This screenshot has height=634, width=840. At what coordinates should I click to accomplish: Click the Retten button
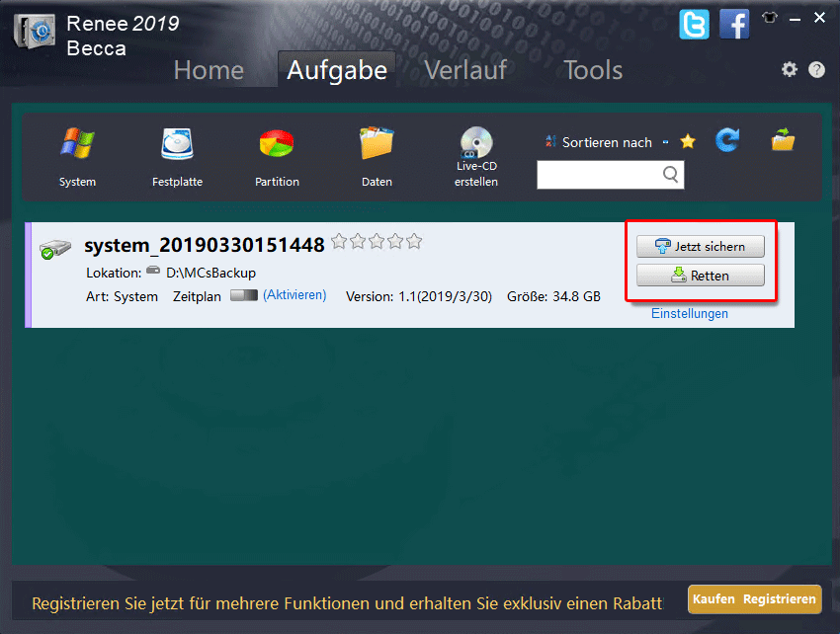pos(701,276)
